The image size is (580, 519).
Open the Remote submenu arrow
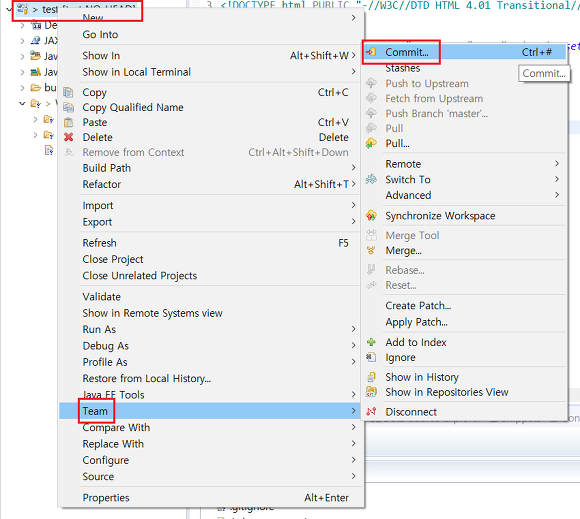557,164
